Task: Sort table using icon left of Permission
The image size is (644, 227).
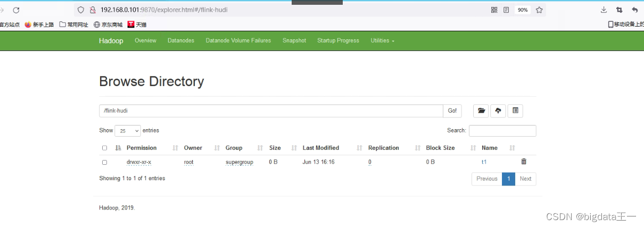Action: point(118,148)
